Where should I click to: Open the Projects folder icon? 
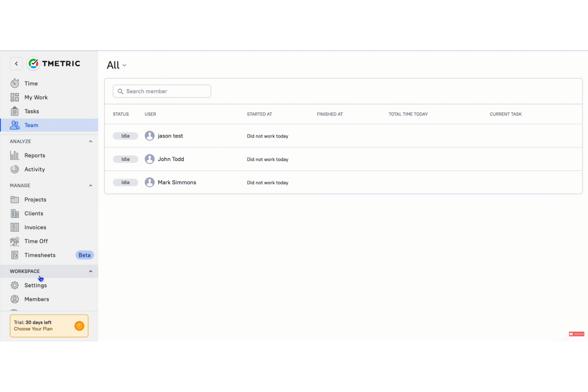[x=14, y=199]
